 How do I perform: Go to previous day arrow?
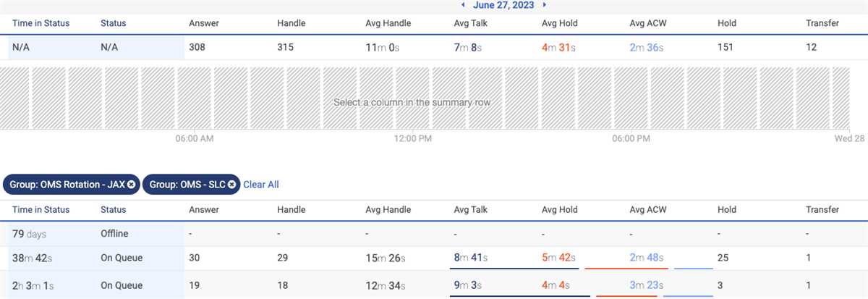point(463,4)
